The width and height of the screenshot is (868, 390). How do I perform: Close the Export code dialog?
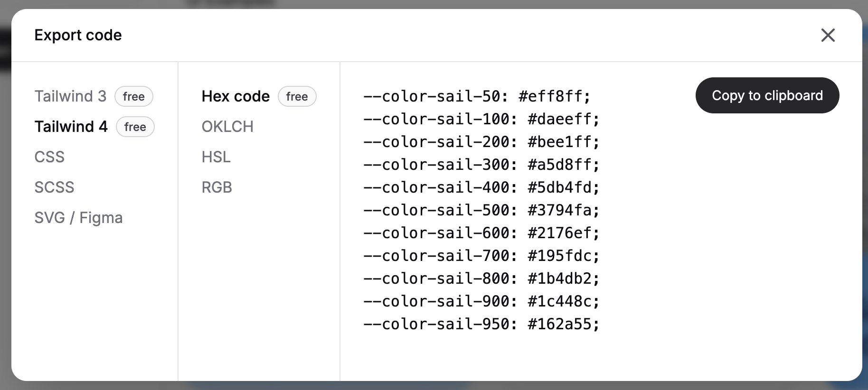(828, 35)
